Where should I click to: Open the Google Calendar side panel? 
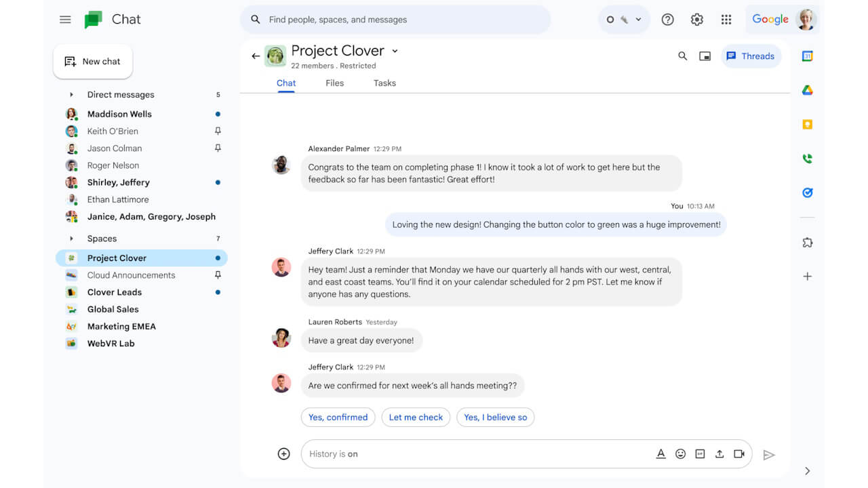(807, 56)
